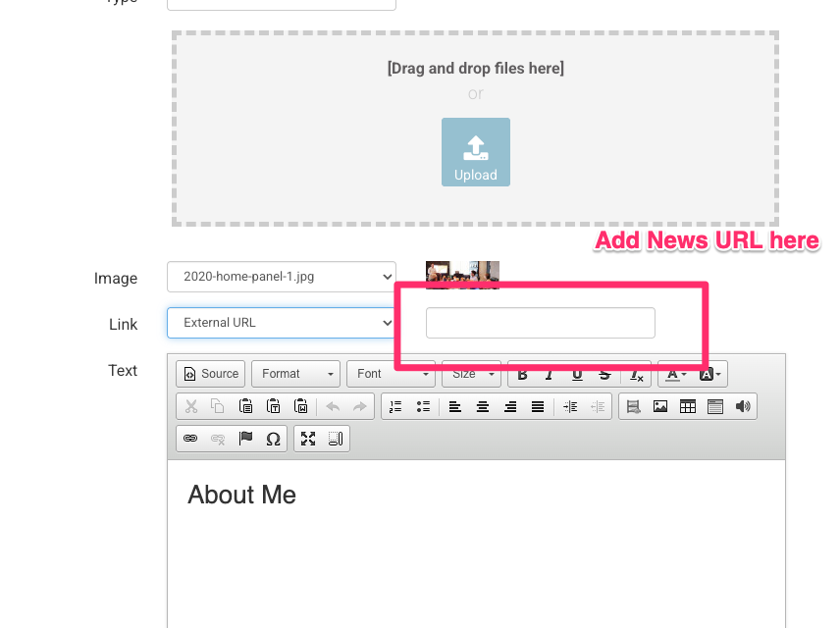Toggle underline formatting
840x628 pixels.
[577, 374]
